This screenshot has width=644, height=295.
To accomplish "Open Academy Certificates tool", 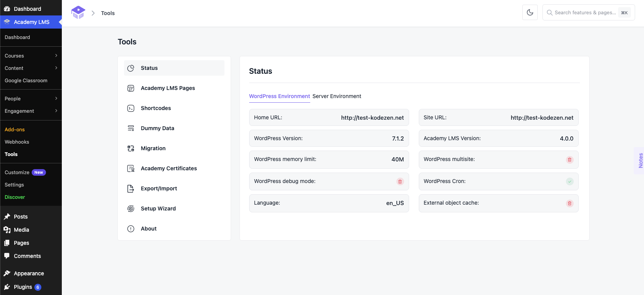I will tap(174, 168).
